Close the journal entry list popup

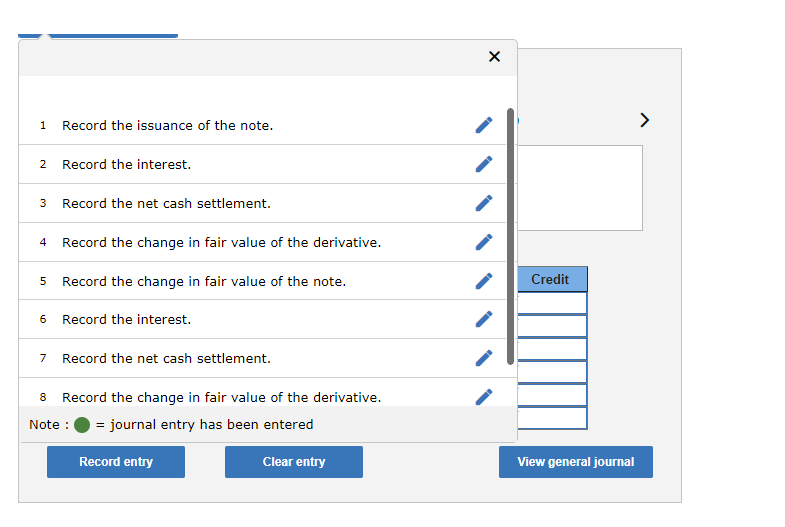(494, 57)
